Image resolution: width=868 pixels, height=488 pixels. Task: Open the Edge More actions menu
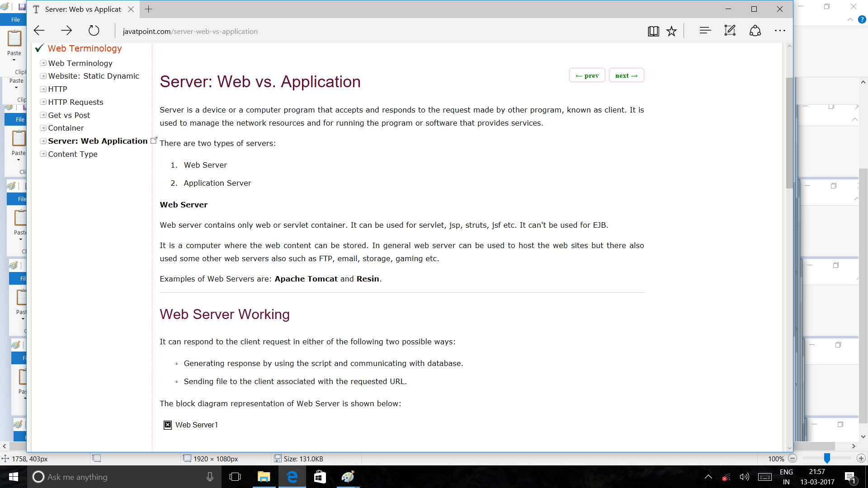pyautogui.click(x=780, y=31)
